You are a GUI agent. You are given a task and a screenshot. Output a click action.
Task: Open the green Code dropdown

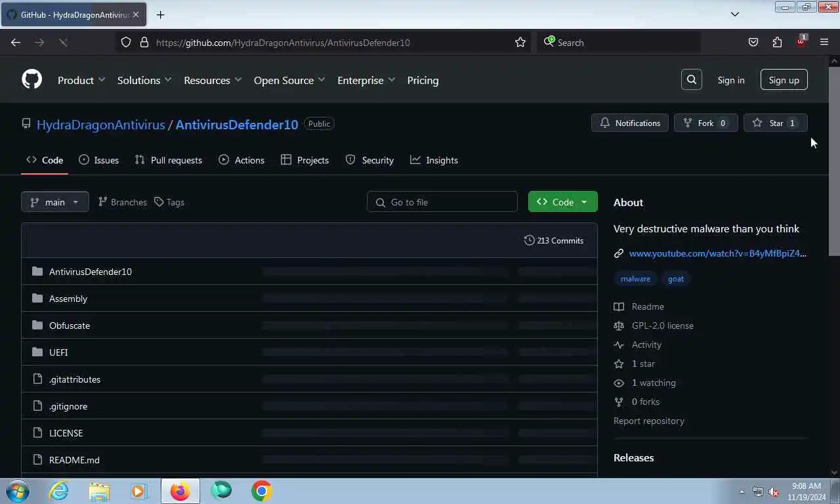563,201
